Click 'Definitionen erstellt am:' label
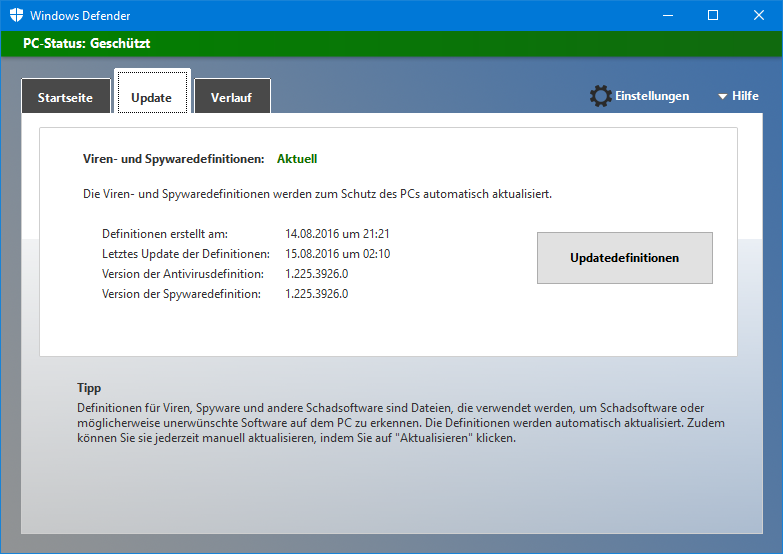The height and width of the screenshot is (554, 783). (165, 234)
